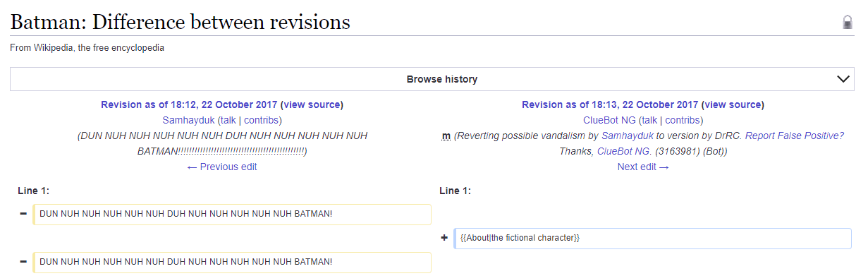
Task: Open ClueBot NG's talk page
Action: click(649, 120)
